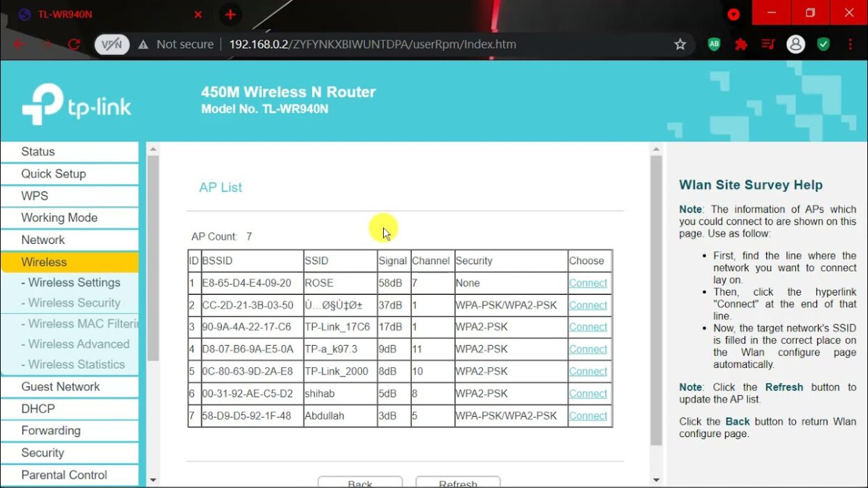
Task: Open Guest Network in sidebar
Action: point(70,387)
